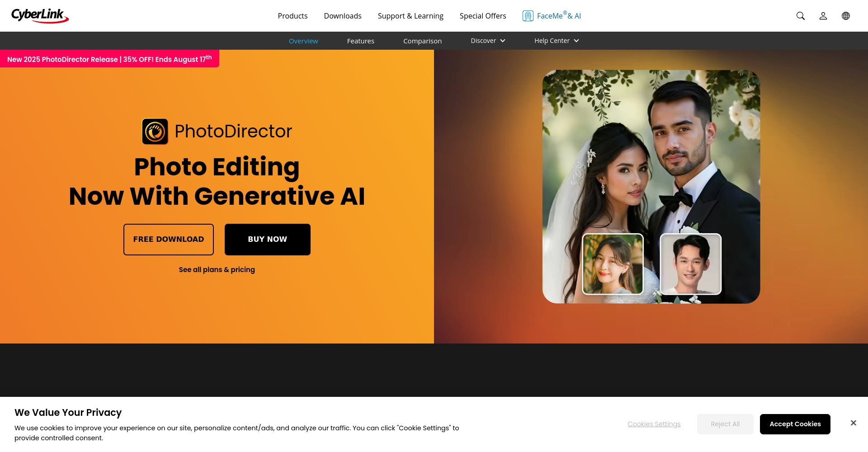Click the FaceMe fingerprint icon
The image size is (868, 452).
point(528,16)
